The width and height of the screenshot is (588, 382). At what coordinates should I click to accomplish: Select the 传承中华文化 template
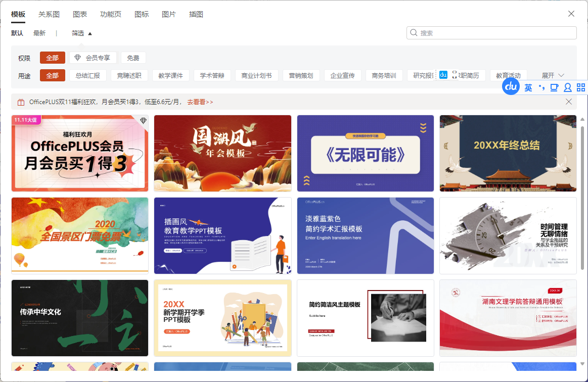tap(80, 318)
